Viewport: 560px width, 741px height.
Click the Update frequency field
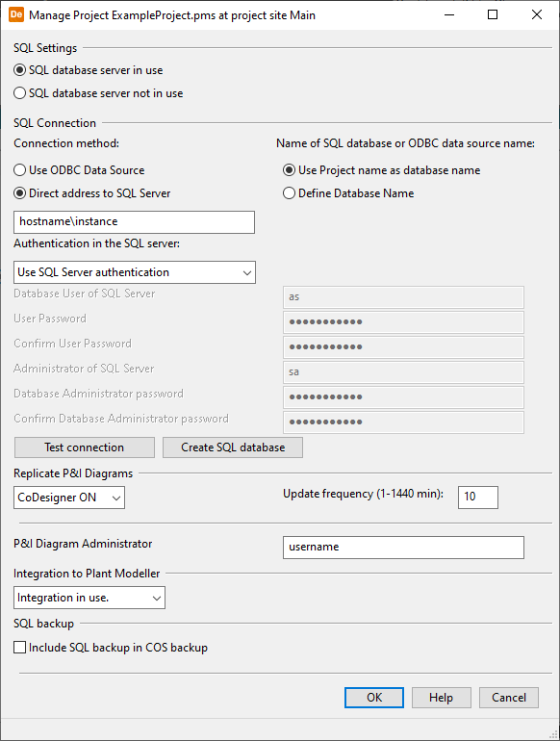[478, 498]
